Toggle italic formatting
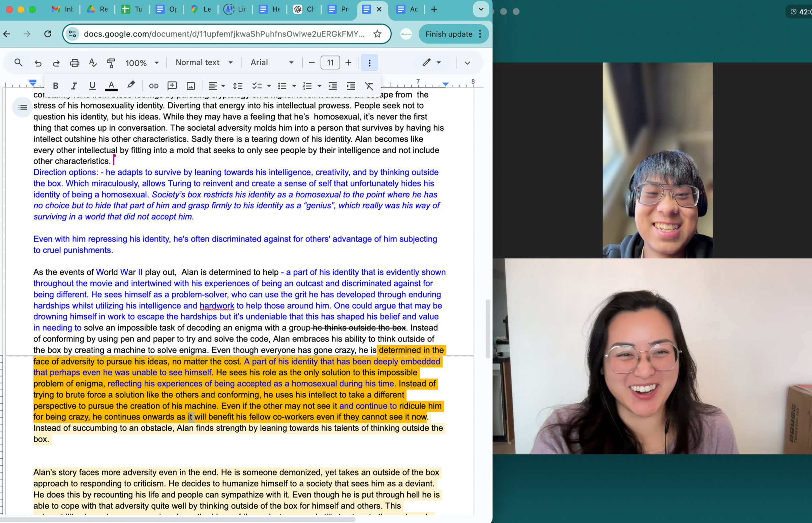This screenshot has height=523, width=812. coord(74,86)
